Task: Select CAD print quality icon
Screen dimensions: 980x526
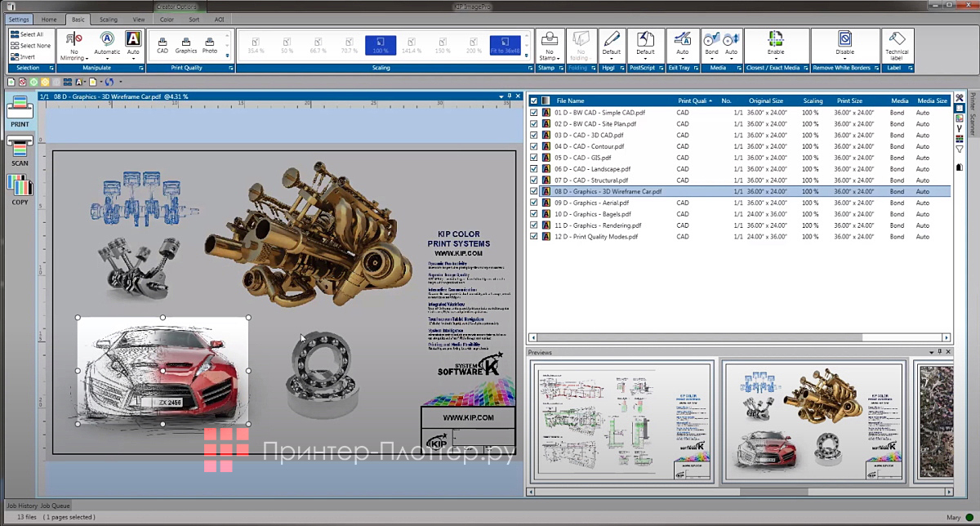Action: [x=163, y=44]
